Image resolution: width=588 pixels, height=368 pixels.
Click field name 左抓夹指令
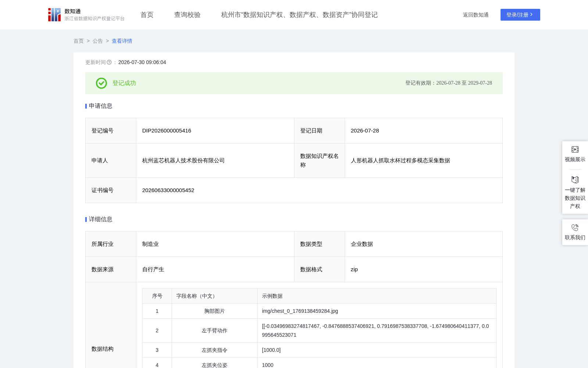pos(215,350)
